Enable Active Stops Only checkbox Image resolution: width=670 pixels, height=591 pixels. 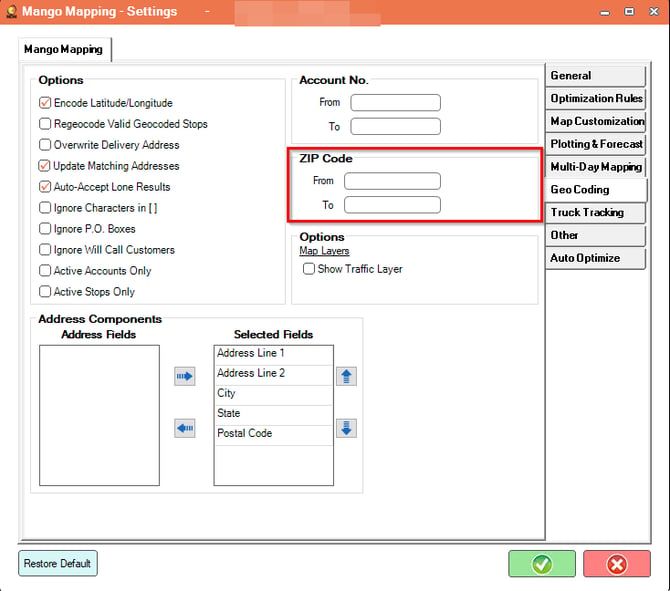coord(44,291)
